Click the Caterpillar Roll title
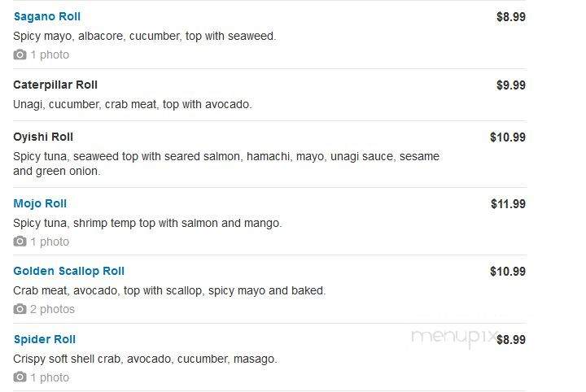586x392 pixels. [55, 85]
